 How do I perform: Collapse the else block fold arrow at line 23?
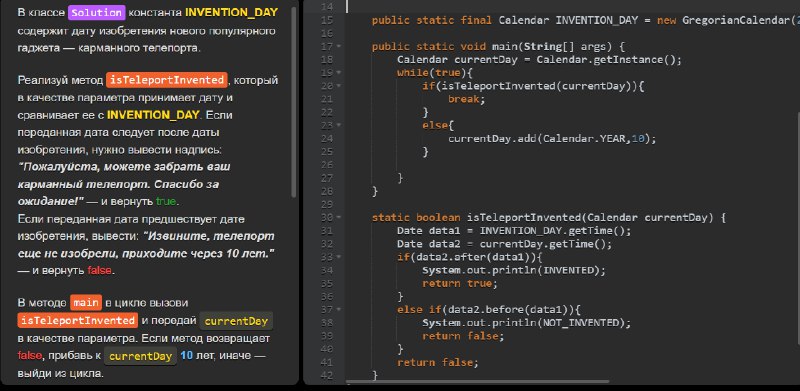(x=339, y=126)
